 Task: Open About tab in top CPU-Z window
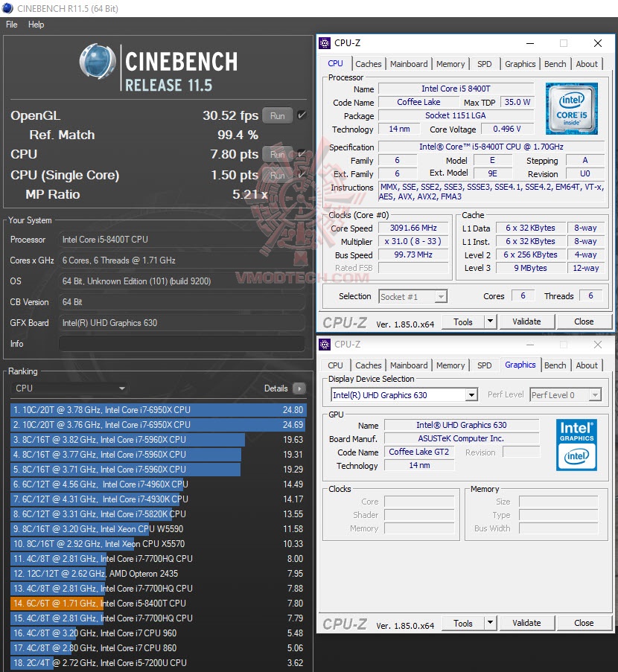click(x=586, y=64)
